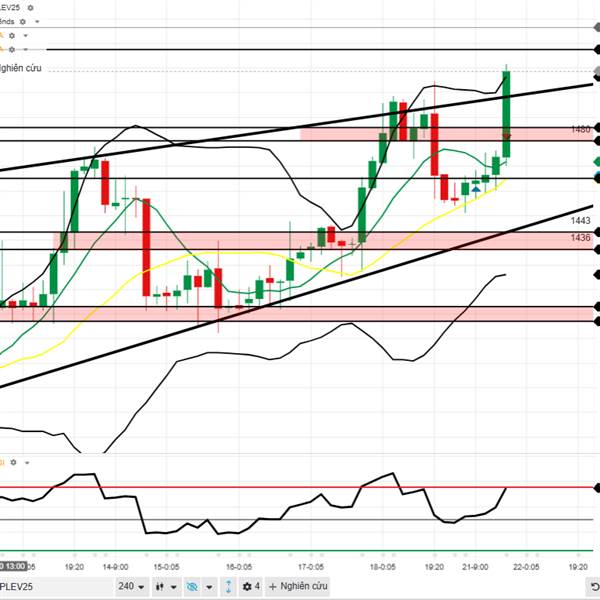This screenshot has width=600, height=600.
Task: Expand the lower oscillator panel dropdown arrow
Action: tap(27, 462)
